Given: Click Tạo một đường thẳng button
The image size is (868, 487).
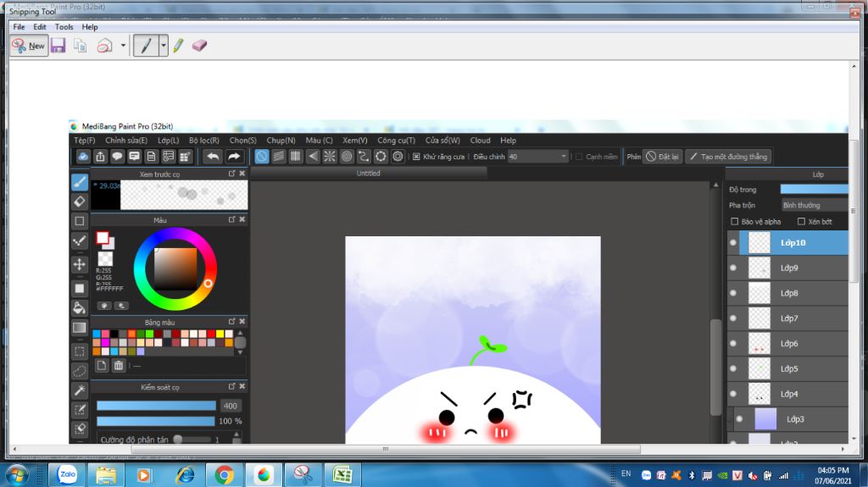Looking at the screenshot, I should pos(728,157).
